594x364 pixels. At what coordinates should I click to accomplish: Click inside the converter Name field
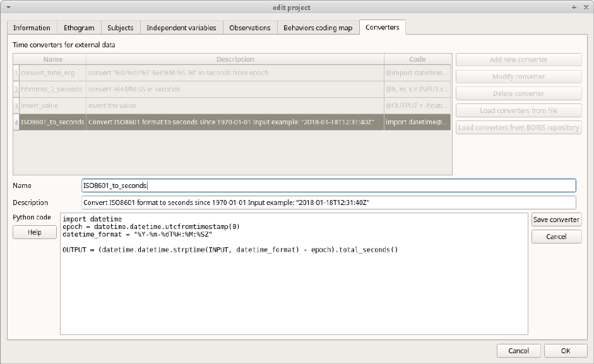[x=328, y=185]
